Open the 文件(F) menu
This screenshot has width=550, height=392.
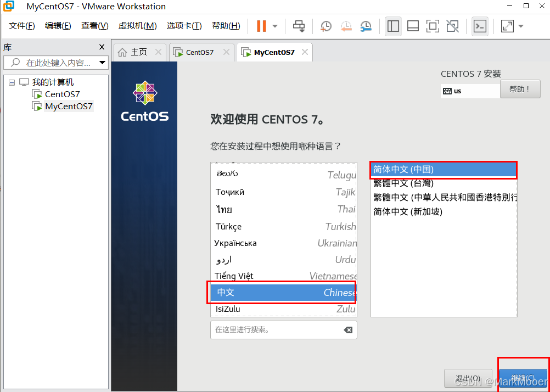click(x=22, y=26)
